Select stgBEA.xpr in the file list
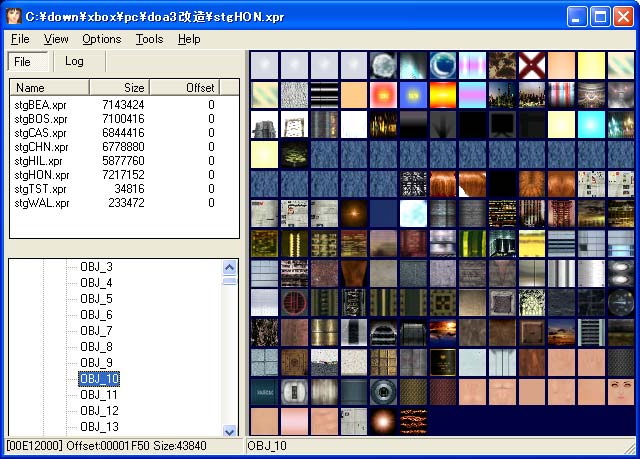640x459 pixels. (40, 104)
